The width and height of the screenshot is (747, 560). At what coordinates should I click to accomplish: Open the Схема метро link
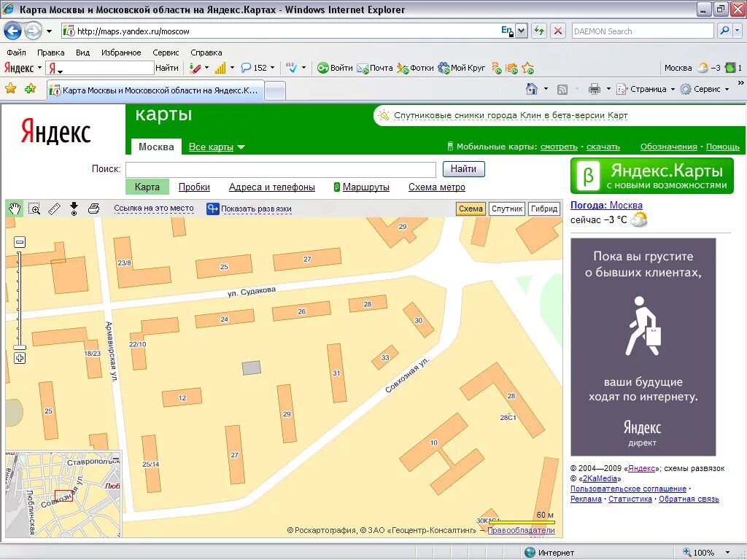tap(437, 187)
